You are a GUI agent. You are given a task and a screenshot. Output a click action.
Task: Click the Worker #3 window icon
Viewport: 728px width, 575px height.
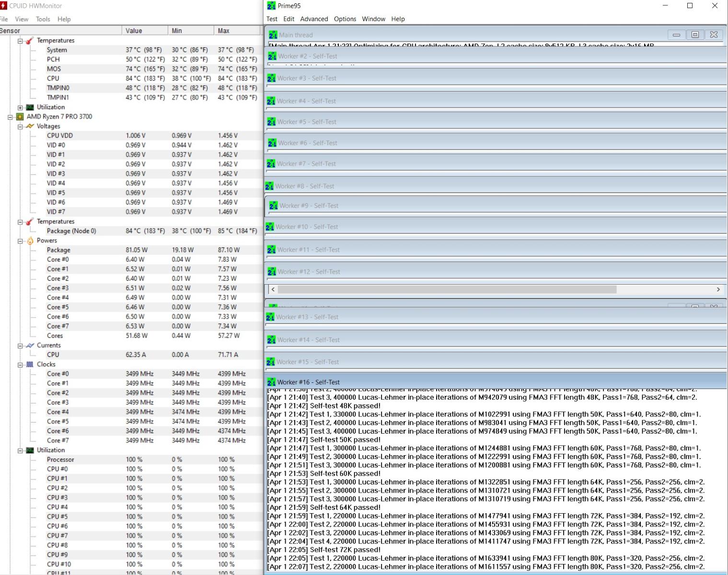tap(271, 78)
